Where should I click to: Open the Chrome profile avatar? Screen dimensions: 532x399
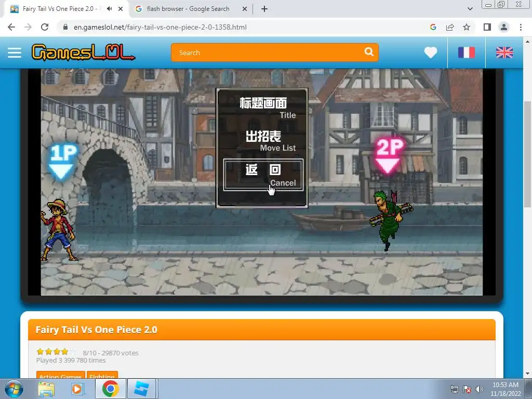click(x=504, y=27)
